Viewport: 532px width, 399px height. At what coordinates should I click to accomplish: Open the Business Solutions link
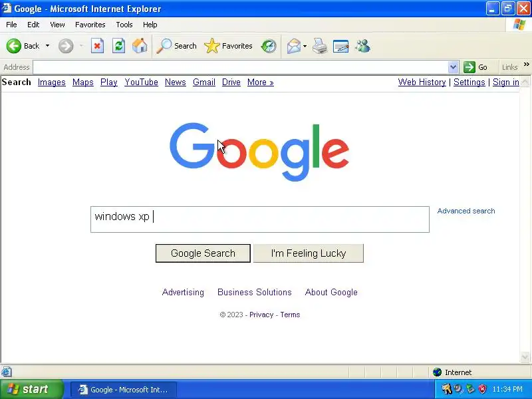point(255,293)
